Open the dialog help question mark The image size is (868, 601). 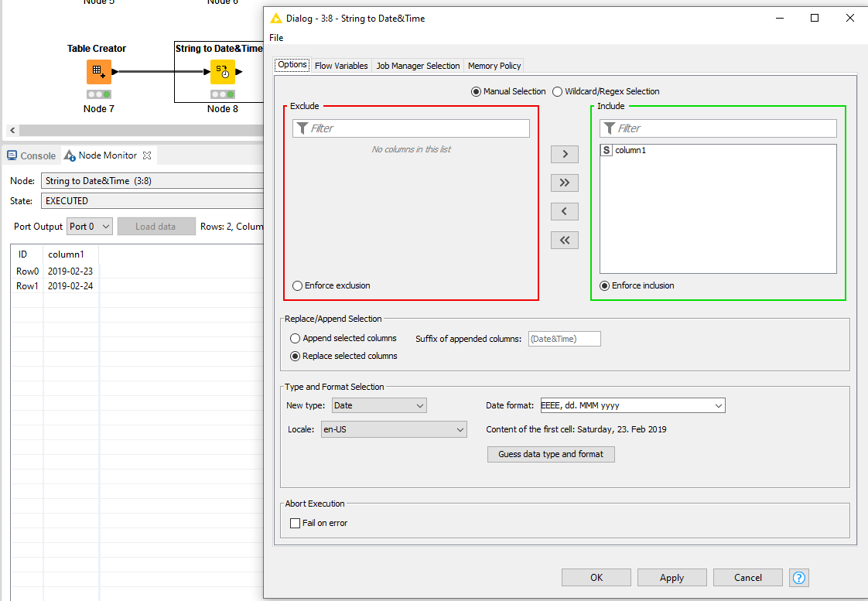(x=798, y=577)
